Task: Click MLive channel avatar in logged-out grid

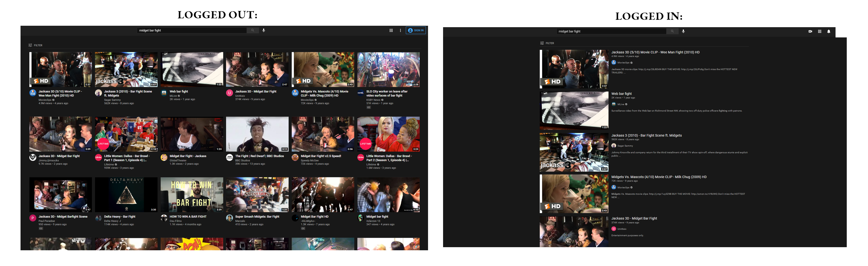Action: pyautogui.click(x=164, y=93)
